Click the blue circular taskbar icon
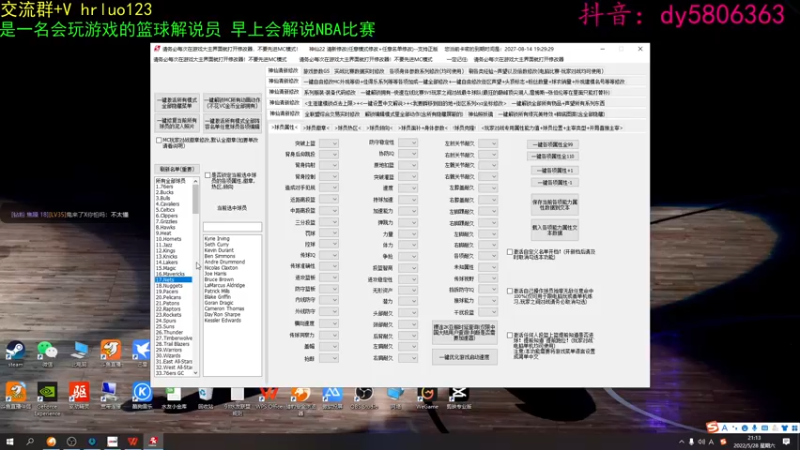 (92, 441)
